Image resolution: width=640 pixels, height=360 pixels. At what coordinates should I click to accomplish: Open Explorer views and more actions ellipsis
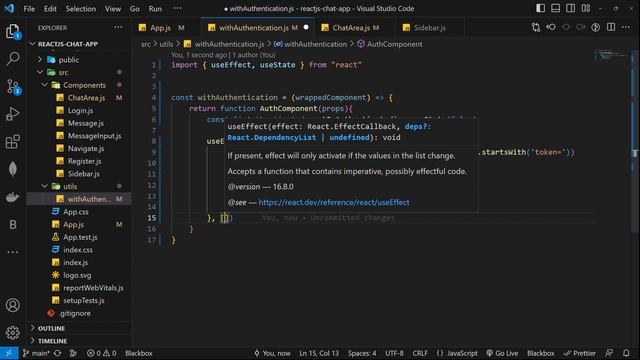[118, 27]
